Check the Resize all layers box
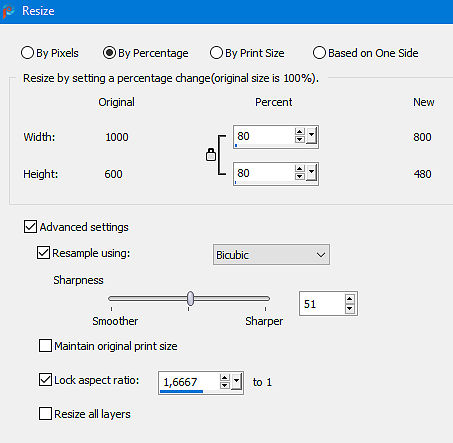 coord(45,414)
